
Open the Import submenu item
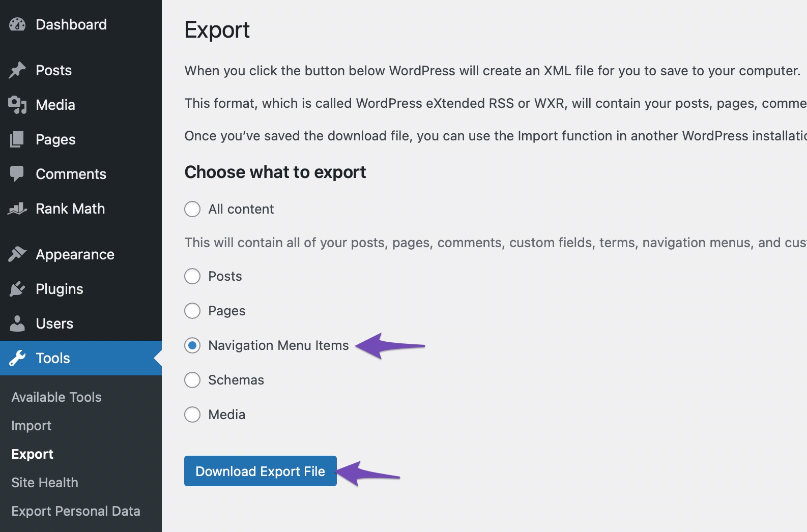tap(32, 426)
